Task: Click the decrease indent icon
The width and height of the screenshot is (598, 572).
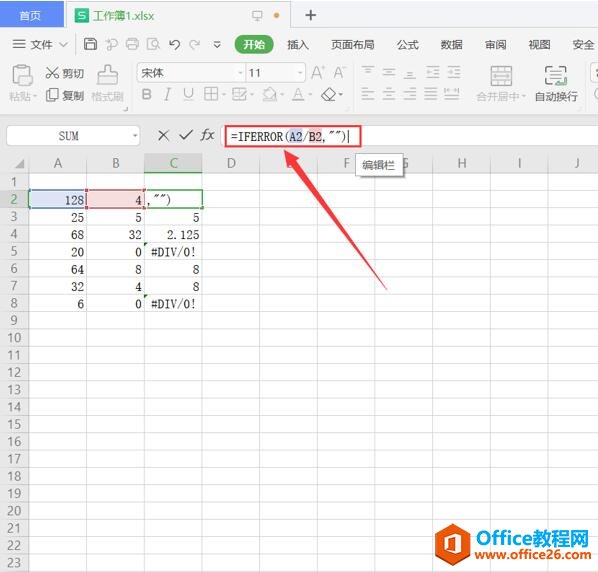Action: pyautogui.click(x=432, y=72)
